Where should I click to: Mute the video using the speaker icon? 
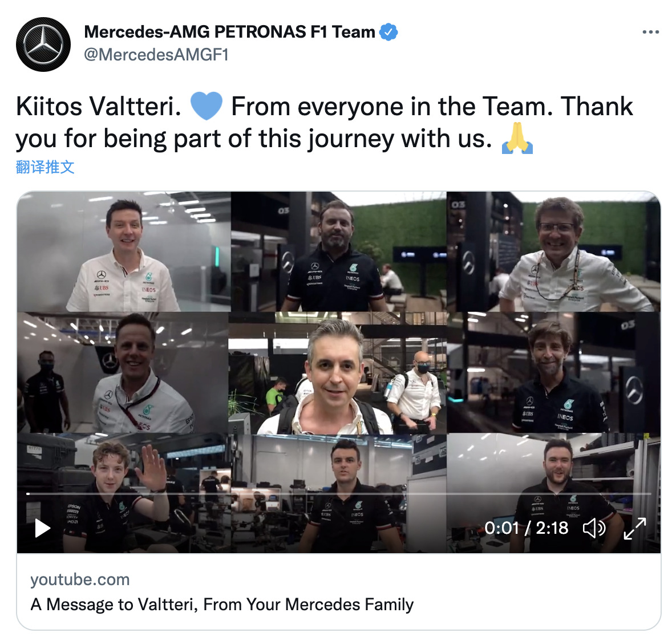(x=594, y=528)
